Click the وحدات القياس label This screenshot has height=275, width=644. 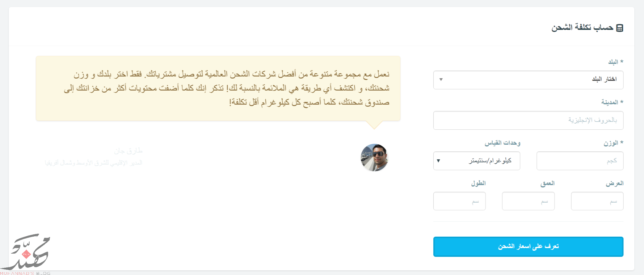tap(502, 143)
